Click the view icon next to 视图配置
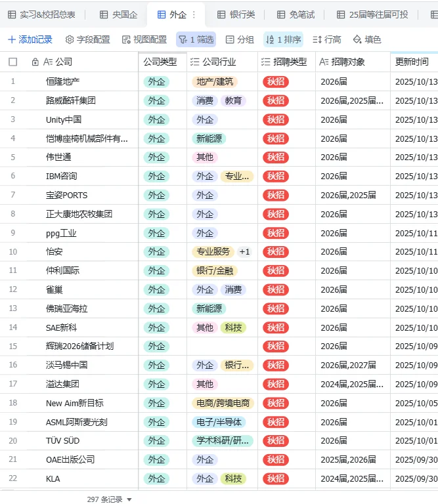438x504 pixels. (x=126, y=39)
